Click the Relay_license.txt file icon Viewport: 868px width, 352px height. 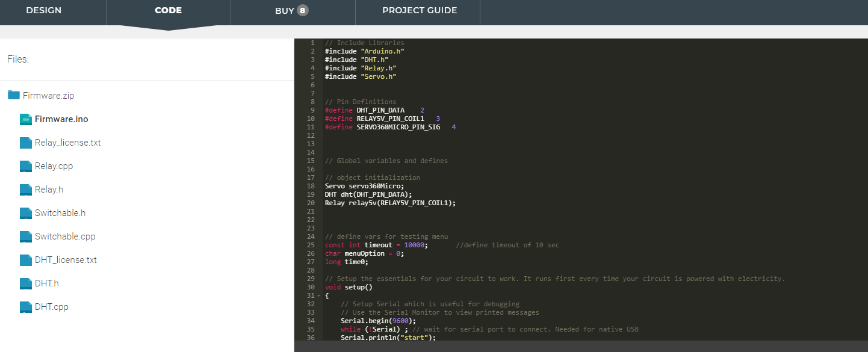coord(25,143)
